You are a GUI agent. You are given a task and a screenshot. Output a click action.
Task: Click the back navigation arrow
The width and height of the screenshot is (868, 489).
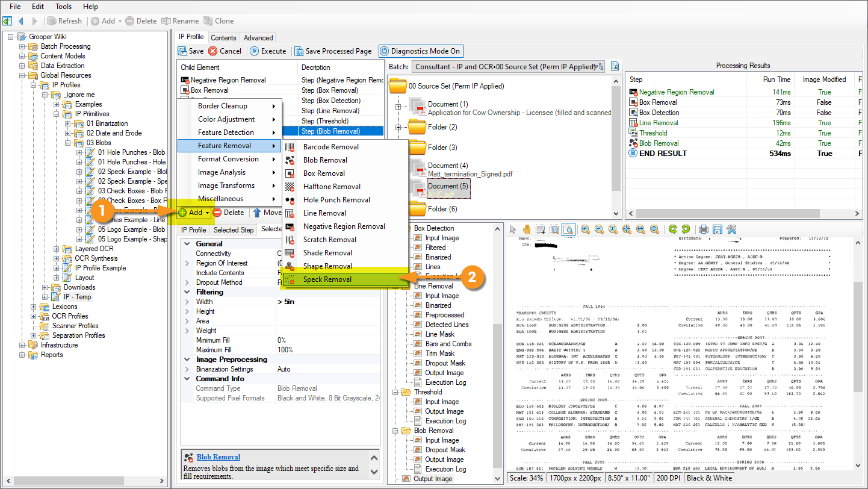point(20,21)
